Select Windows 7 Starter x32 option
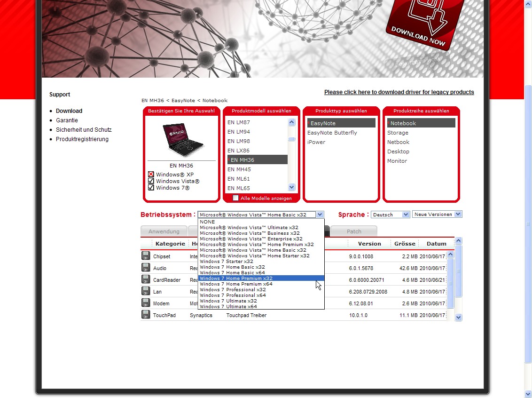 click(x=261, y=261)
